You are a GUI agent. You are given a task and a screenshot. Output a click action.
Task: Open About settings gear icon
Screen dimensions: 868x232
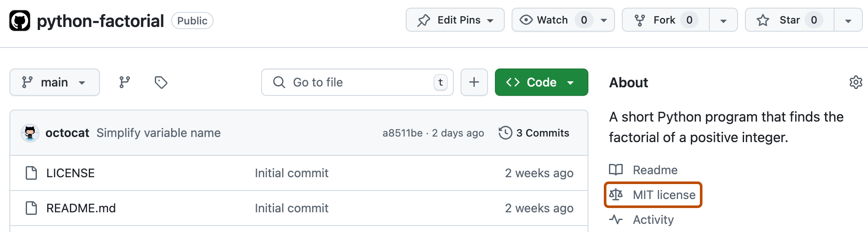[x=856, y=82]
